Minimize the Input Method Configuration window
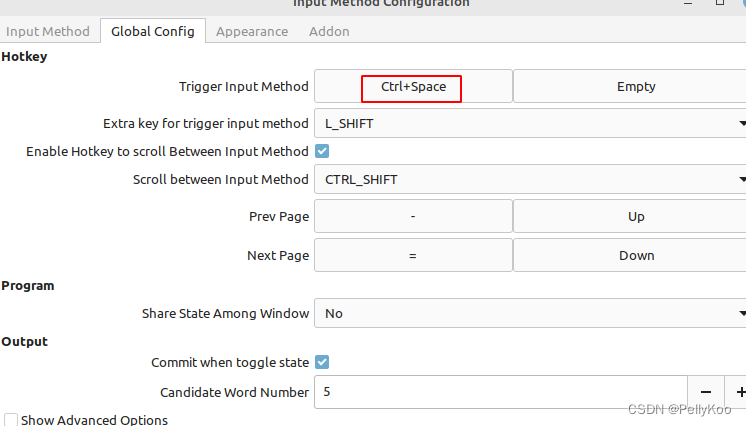The height and width of the screenshot is (426, 746). [688, 3]
